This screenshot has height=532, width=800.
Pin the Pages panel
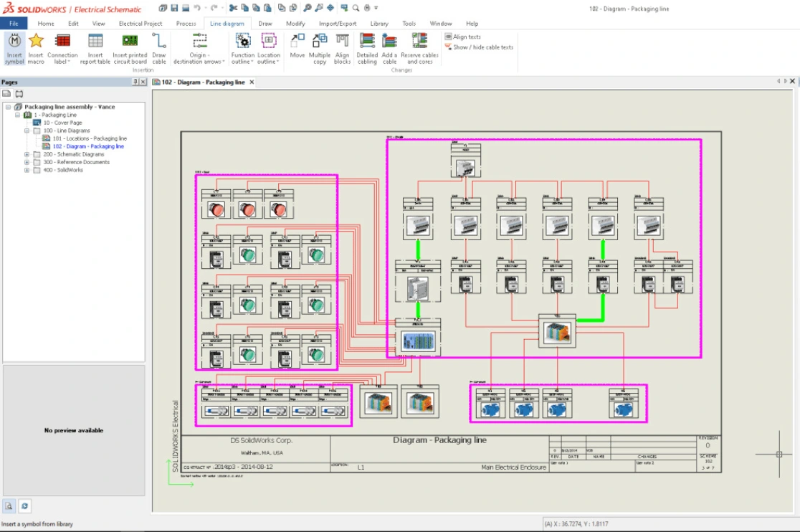point(135,82)
